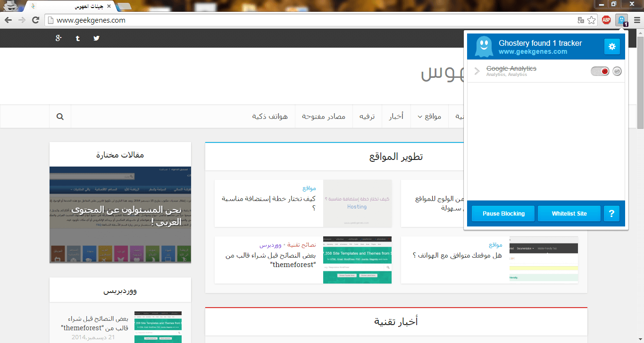Open the Google Plus social icon
This screenshot has height=343, width=644.
tap(59, 38)
